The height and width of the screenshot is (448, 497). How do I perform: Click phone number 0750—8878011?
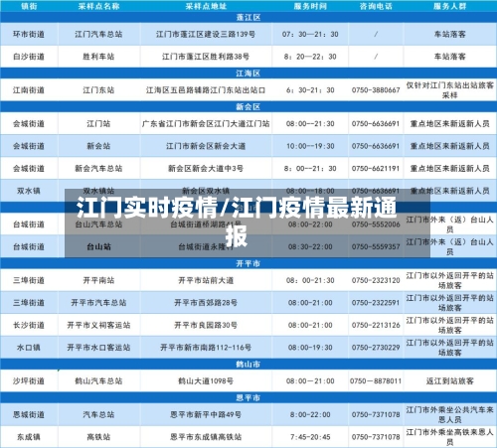click(x=376, y=381)
